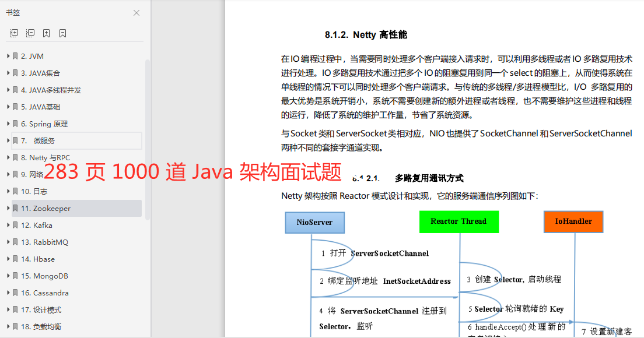The width and height of the screenshot is (644, 338).
Task: Click the plain bookmark ribbon toolbar icon
Action: [63, 33]
